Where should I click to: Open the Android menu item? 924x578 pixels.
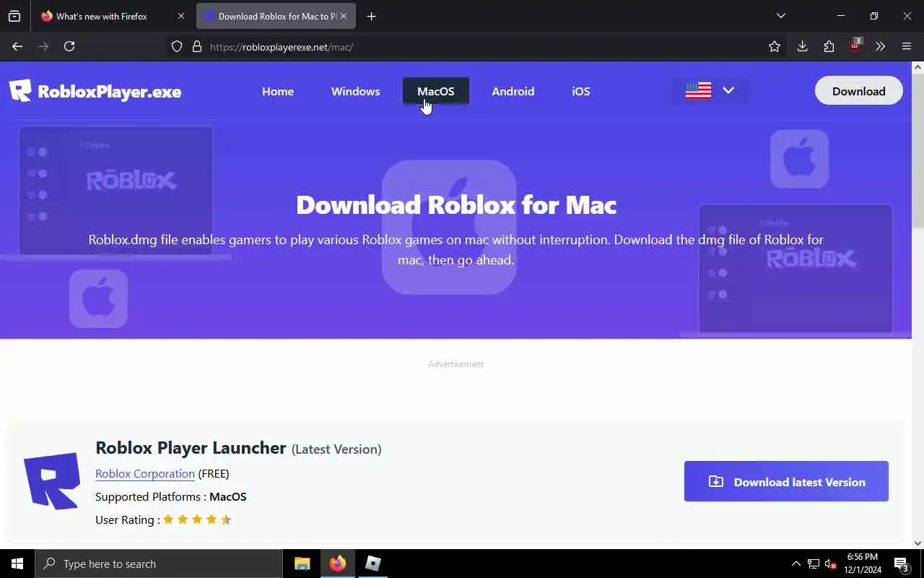[x=513, y=91]
